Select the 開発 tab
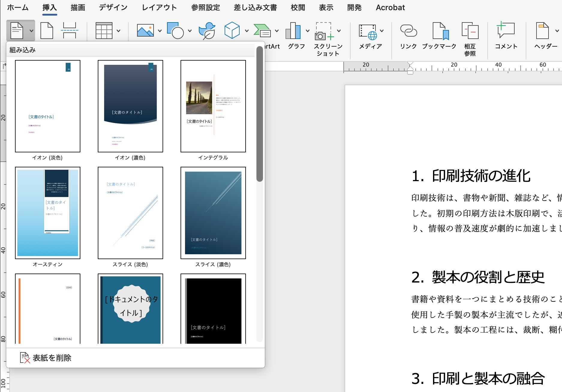Screen dimensions: 562x392 tap(354, 7)
